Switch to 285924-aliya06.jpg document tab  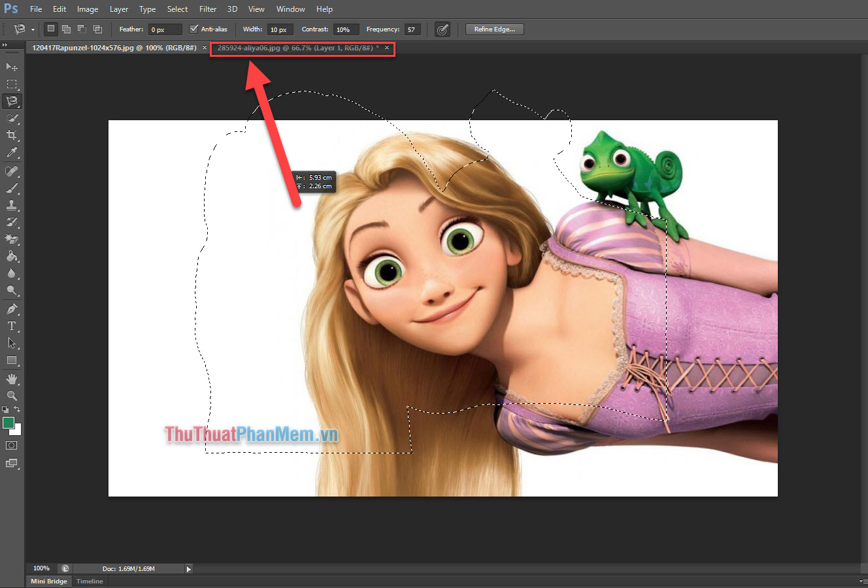tap(295, 48)
